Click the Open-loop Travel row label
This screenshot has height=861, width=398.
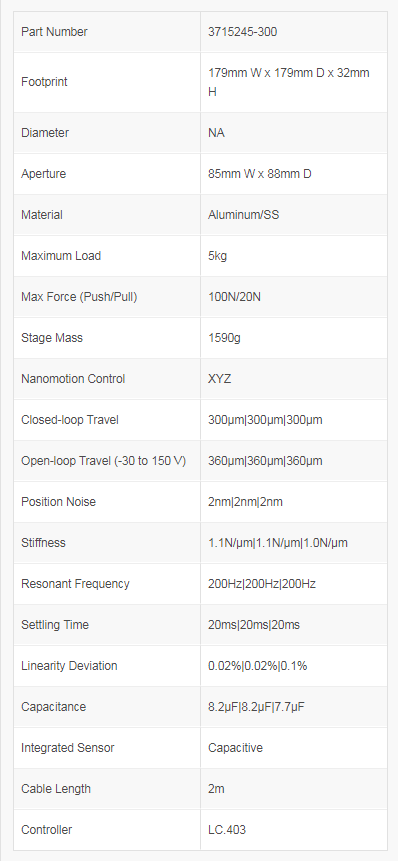point(103,461)
